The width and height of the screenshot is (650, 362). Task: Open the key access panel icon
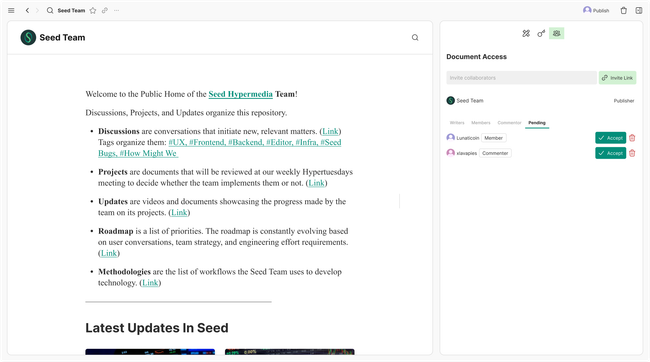541,33
